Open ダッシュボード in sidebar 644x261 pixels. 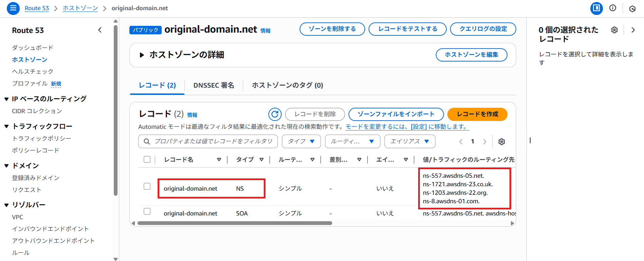tap(33, 48)
